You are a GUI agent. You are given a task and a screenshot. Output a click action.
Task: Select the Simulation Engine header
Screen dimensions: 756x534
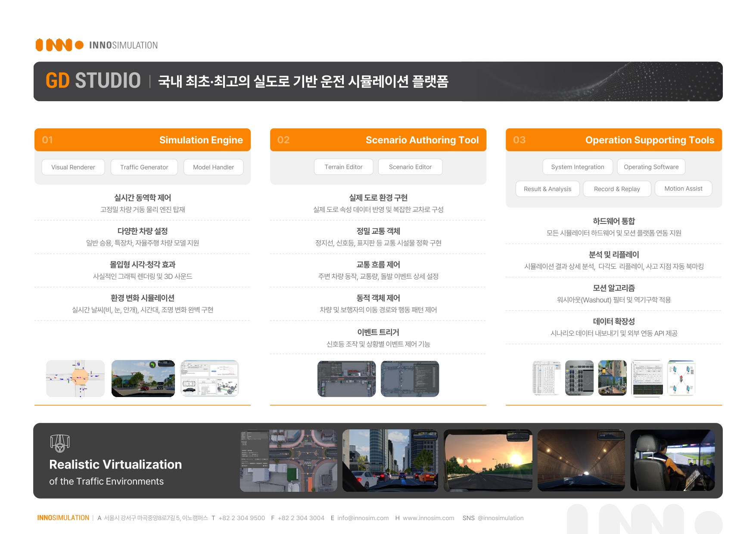pos(143,140)
